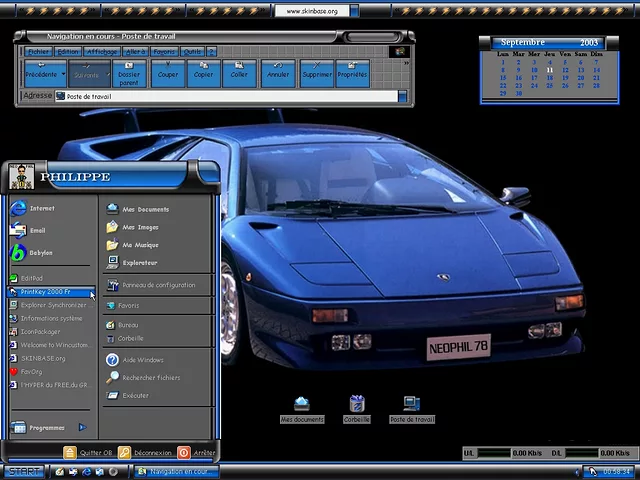The width and height of the screenshot is (640, 480).
Task: Open the Fichier menu
Action: (39, 51)
